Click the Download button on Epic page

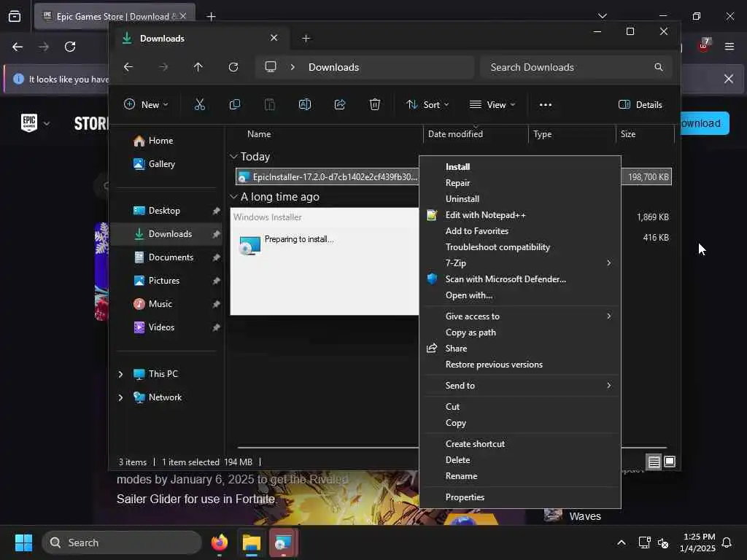pos(705,123)
